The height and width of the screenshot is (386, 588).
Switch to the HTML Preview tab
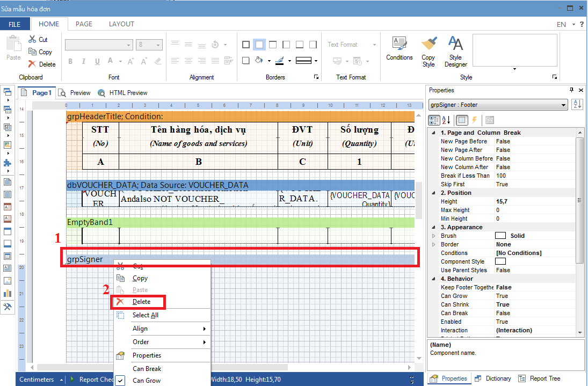click(x=122, y=93)
